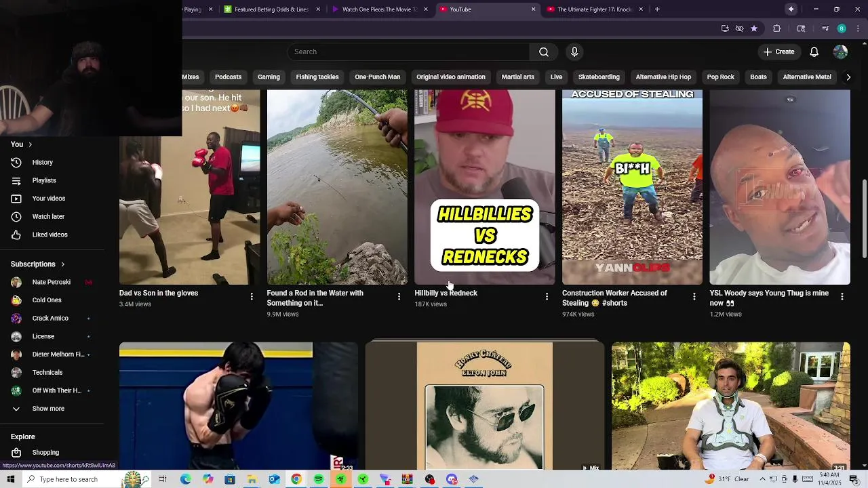This screenshot has width=868, height=488.
Task: Open the boxer training video thumbnail
Action: [239, 405]
